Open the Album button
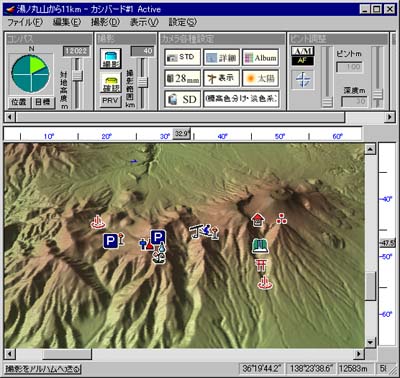Screen dimensions: 400x378 click(260, 58)
